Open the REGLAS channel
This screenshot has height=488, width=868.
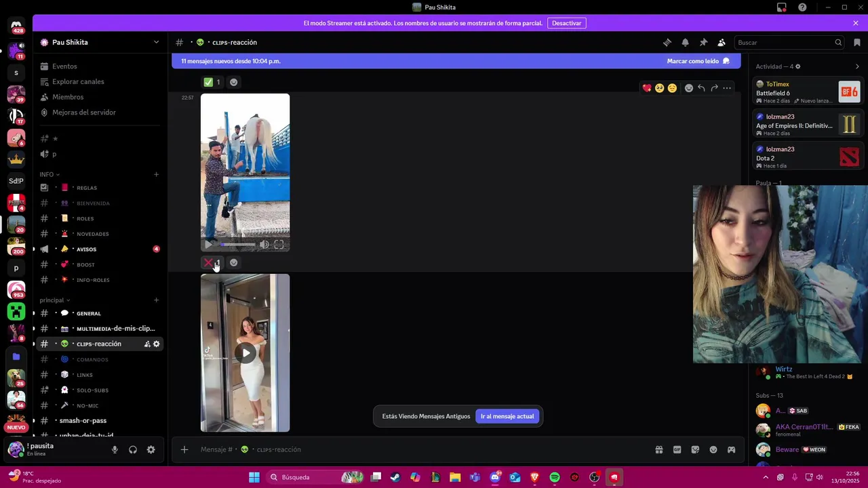100,188
